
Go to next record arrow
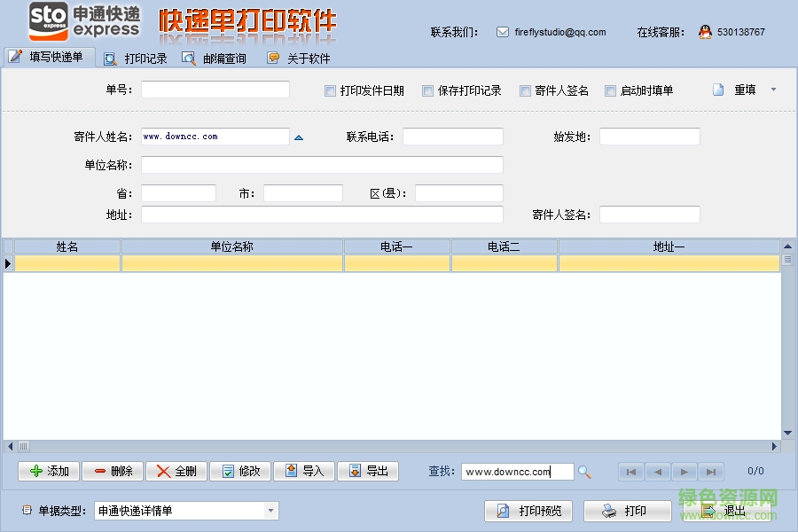(x=684, y=472)
